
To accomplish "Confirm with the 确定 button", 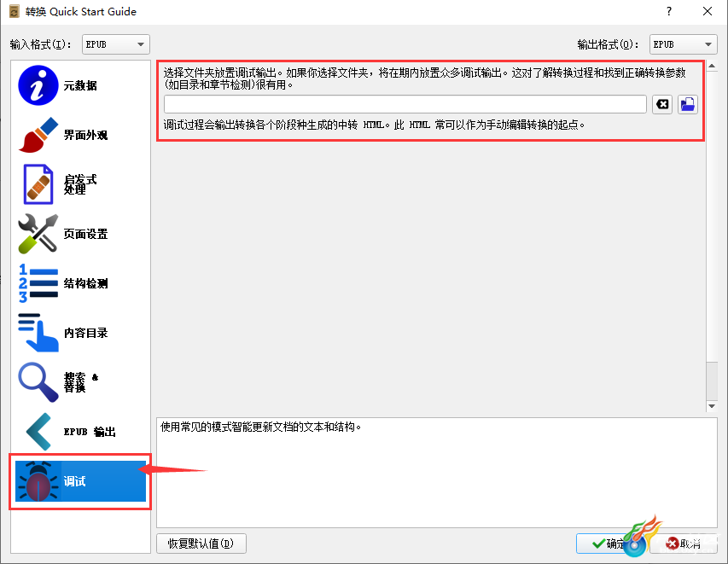I will pyautogui.click(x=609, y=544).
